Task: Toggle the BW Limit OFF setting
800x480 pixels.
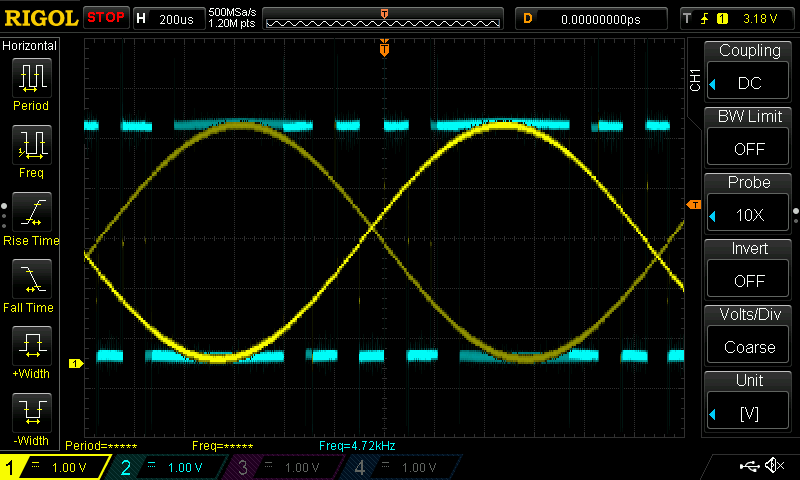Action: 749,138
